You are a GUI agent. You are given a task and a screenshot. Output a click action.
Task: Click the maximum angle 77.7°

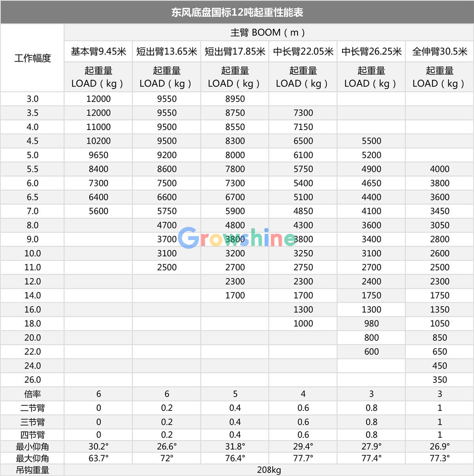click(303, 458)
